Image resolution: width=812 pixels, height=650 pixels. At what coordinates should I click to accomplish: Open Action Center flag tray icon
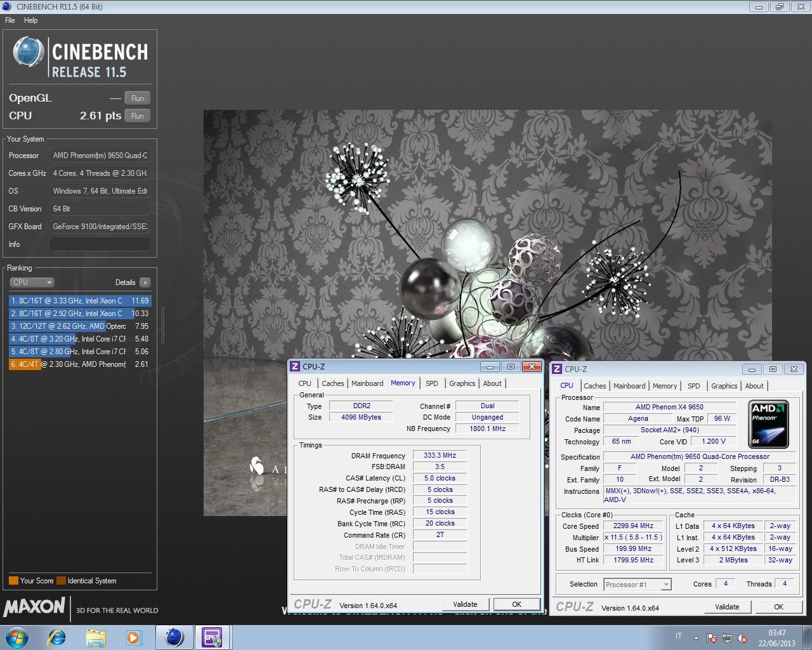tap(712, 638)
